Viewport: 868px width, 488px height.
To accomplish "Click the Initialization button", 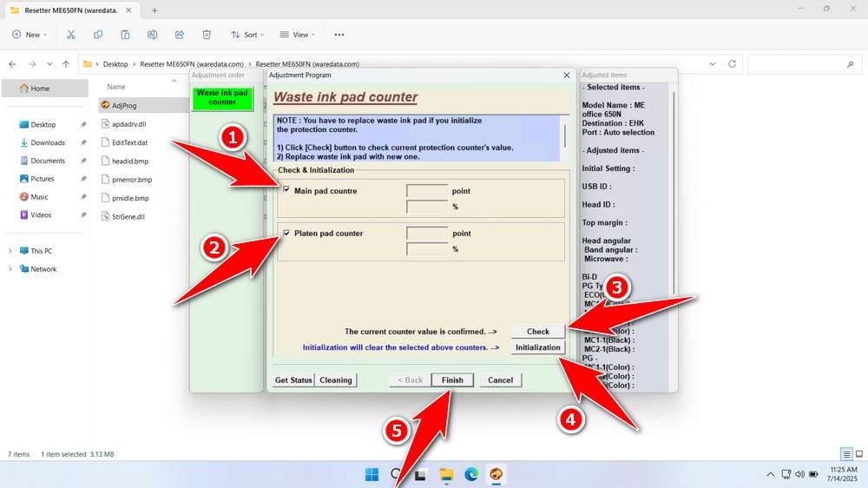I will coord(537,347).
